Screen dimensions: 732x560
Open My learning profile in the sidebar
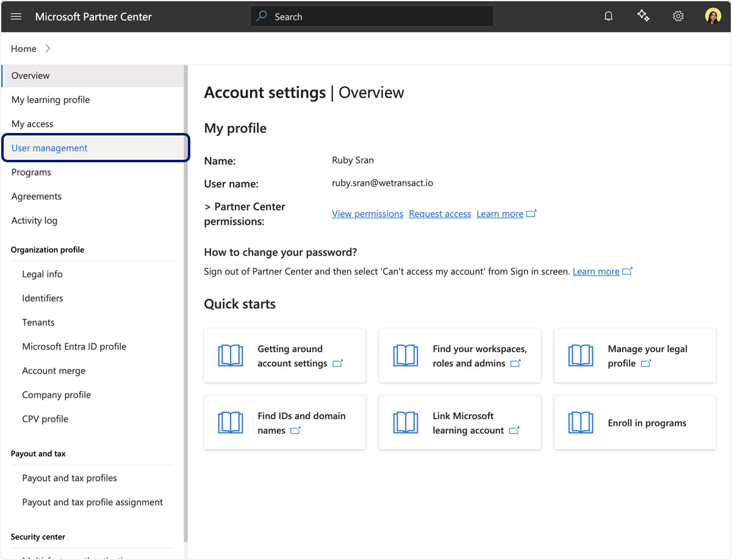click(93, 99)
